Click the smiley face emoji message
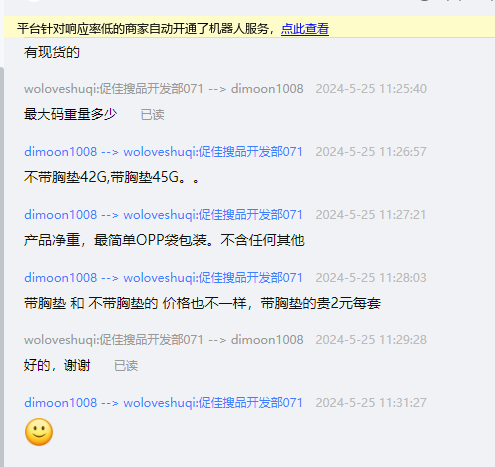 tap(39, 432)
